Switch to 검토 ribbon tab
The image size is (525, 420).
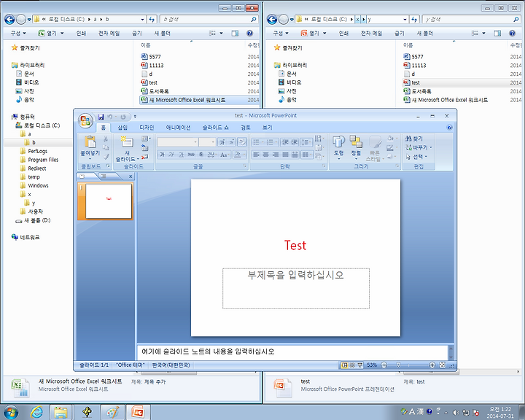[246, 128]
